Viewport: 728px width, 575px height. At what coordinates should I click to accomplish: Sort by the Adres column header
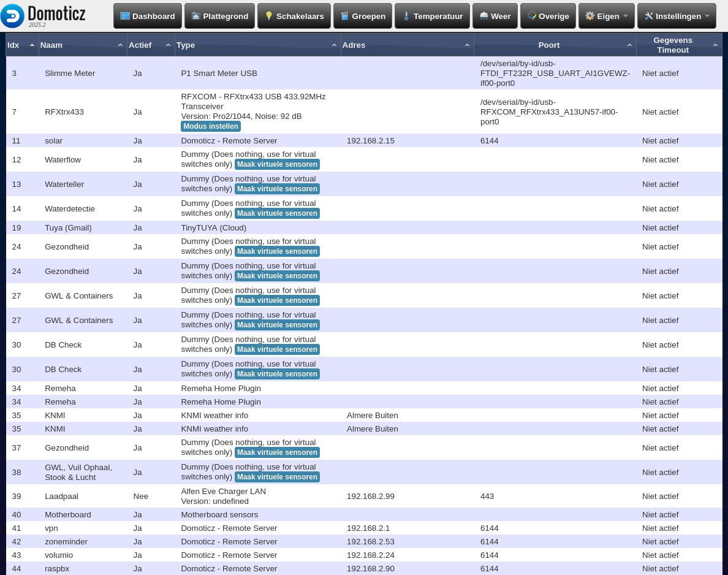coord(406,45)
